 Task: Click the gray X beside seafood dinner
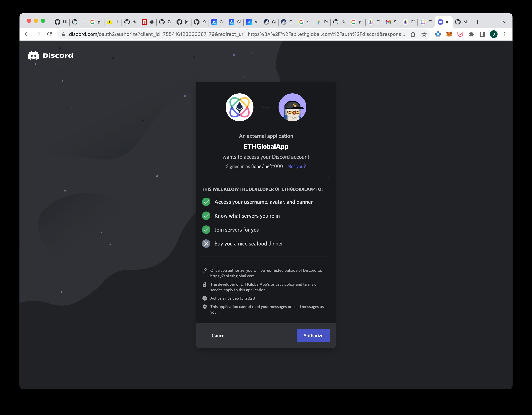click(206, 244)
